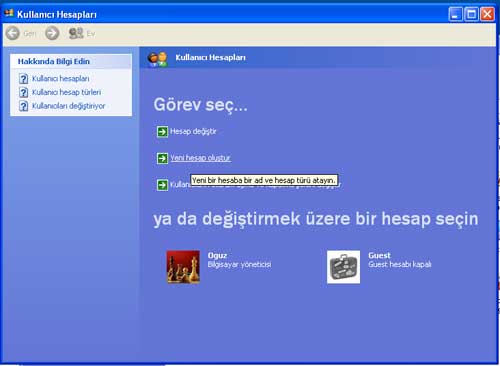Click the title bar window icon
Image resolution: width=500 pixels, height=366 pixels.
coord(9,14)
